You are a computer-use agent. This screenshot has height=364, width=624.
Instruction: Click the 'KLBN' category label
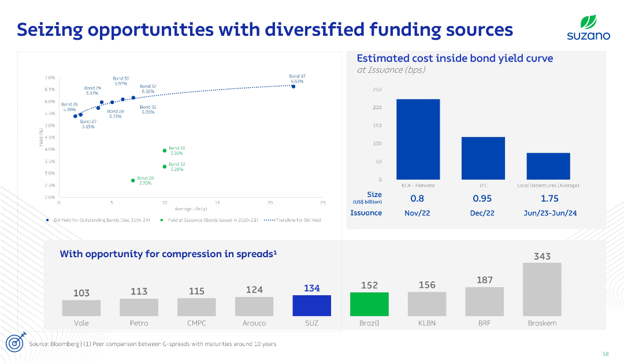tap(427, 323)
